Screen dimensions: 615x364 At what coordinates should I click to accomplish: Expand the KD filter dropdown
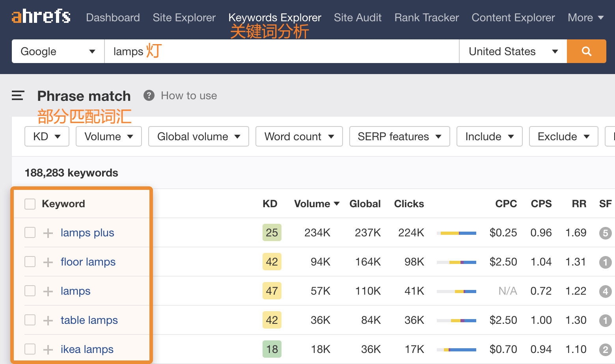coord(47,137)
